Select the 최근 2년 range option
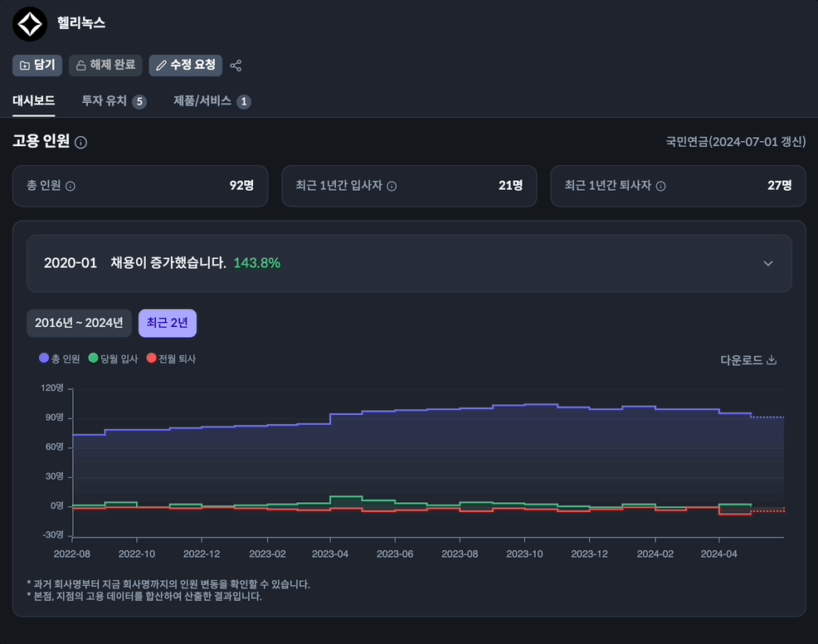818x644 pixels. click(168, 324)
